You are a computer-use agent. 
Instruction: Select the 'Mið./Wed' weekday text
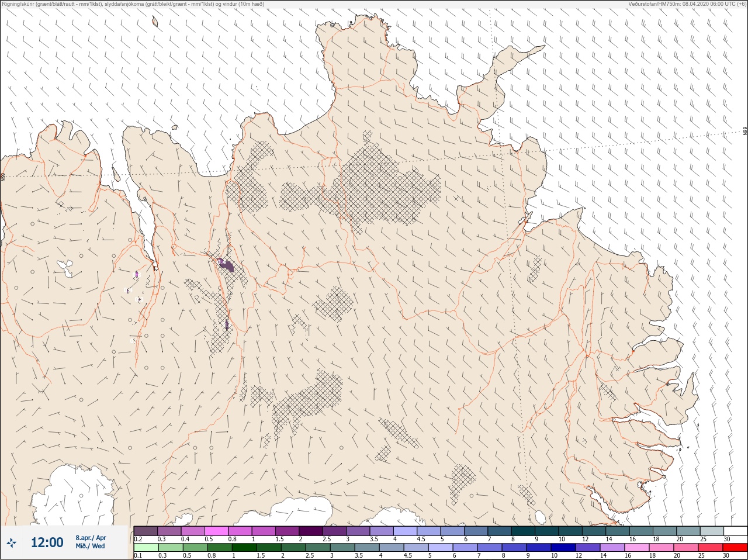coord(90,546)
